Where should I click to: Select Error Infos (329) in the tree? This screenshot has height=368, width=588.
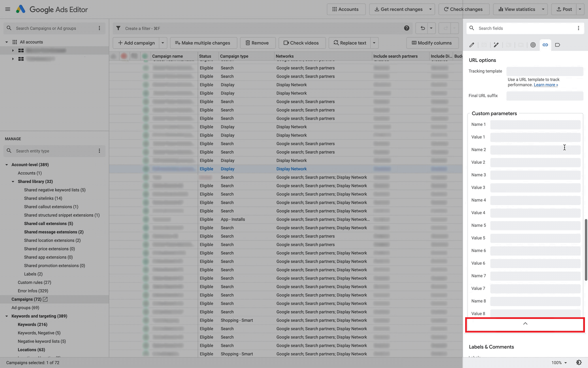[33, 291]
